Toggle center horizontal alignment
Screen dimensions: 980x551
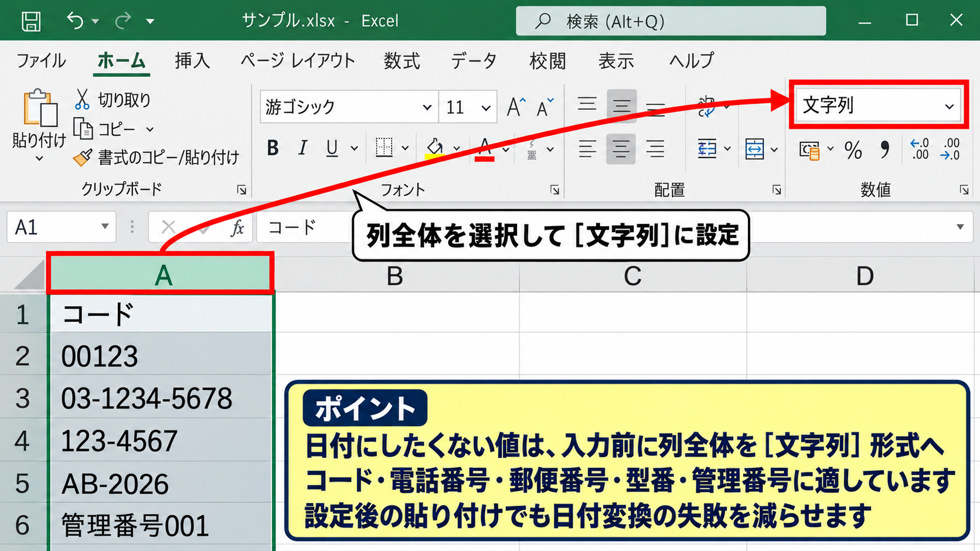pos(621,149)
